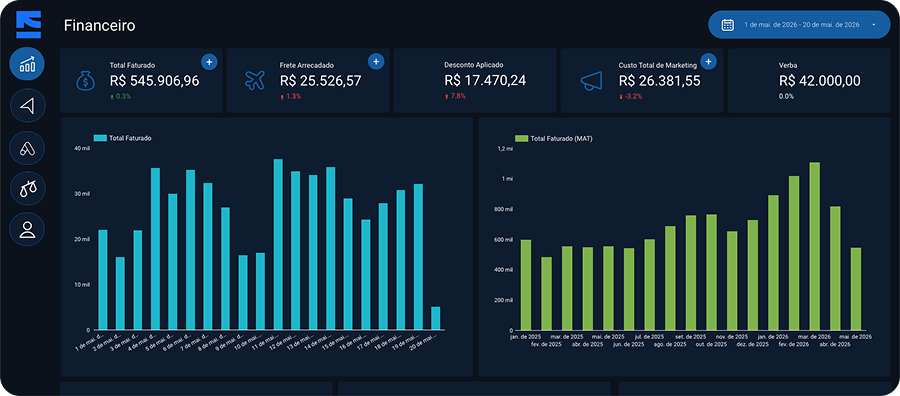The height and width of the screenshot is (396, 900).
Task: Expand Total Faturado card with plus button
Action: tap(209, 61)
